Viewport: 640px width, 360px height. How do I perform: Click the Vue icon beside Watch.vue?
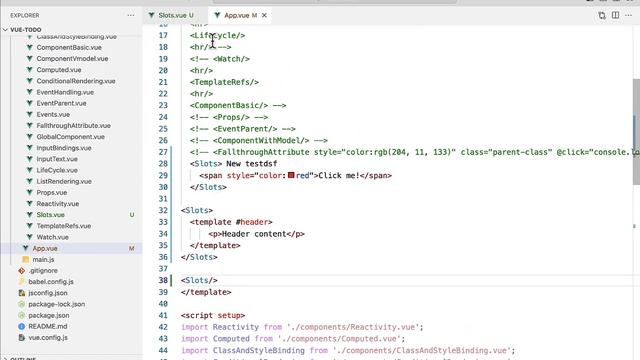[x=29, y=237]
